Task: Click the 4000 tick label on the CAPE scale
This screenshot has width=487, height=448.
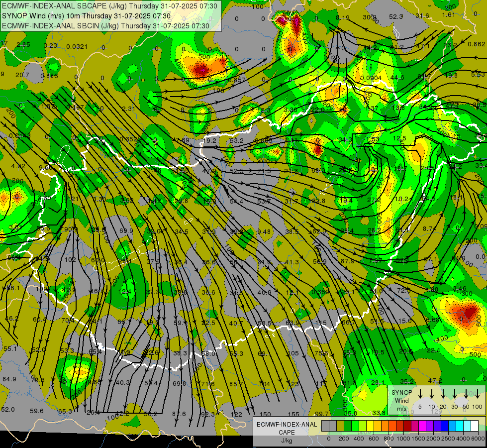Action: 463,439
